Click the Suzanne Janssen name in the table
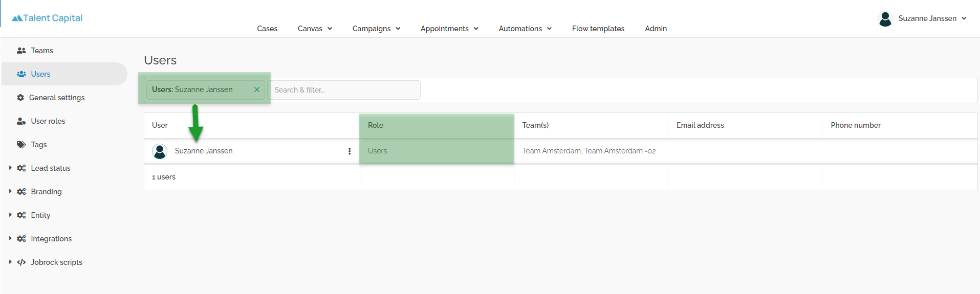980x294 pixels. 204,151
